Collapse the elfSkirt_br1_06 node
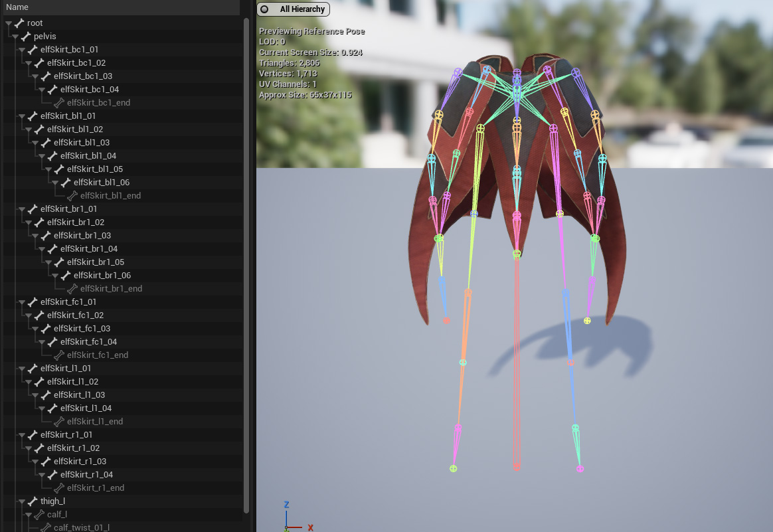This screenshot has height=532, width=773. pyautogui.click(x=55, y=276)
